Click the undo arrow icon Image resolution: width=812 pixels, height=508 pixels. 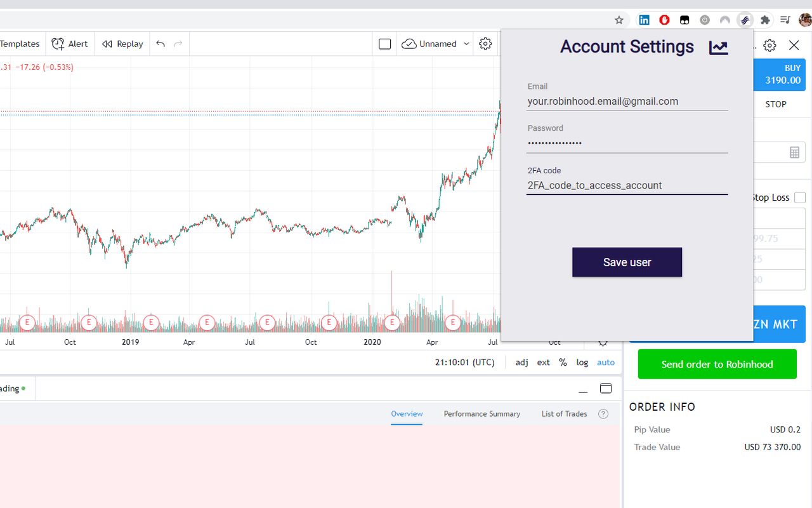(x=160, y=44)
